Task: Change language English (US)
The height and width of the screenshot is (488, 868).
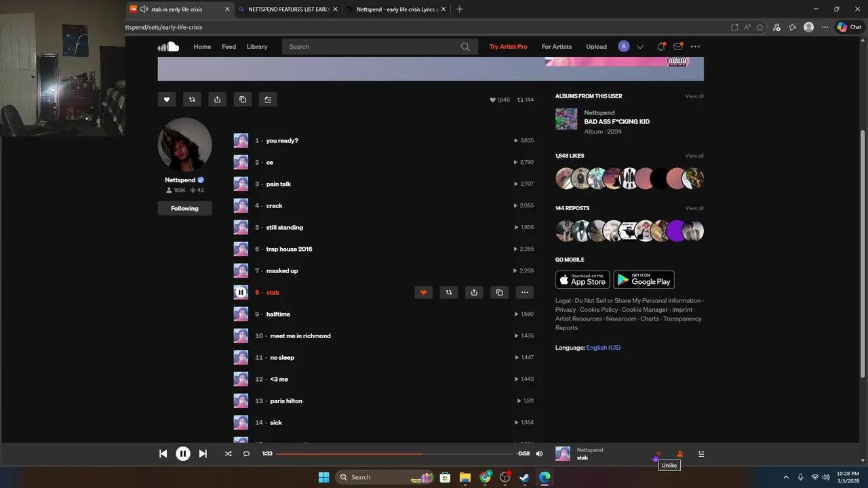Action: 604,348
